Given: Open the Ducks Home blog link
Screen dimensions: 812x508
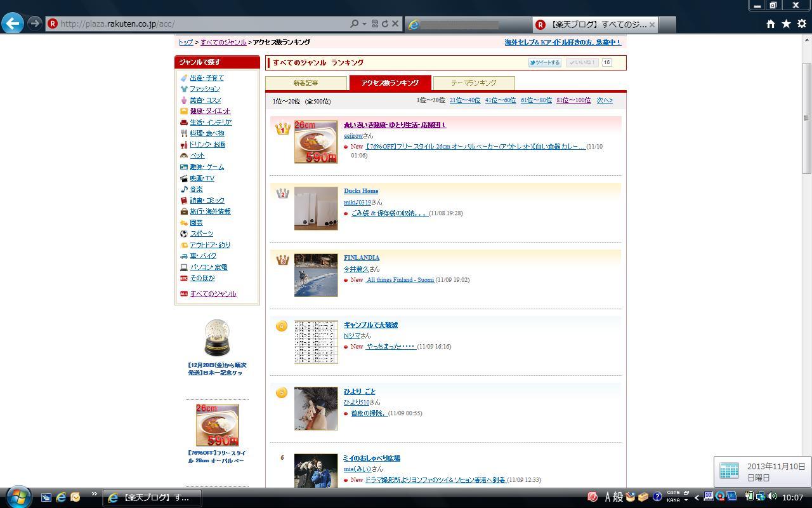Looking at the screenshot, I should tap(361, 191).
